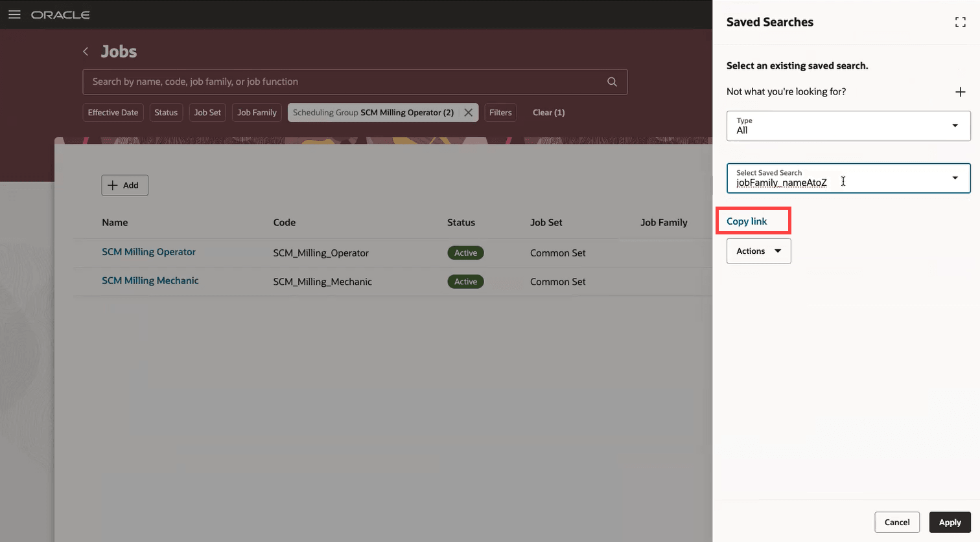Open the Actions dropdown
980x542 pixels.
pos(758,251)
